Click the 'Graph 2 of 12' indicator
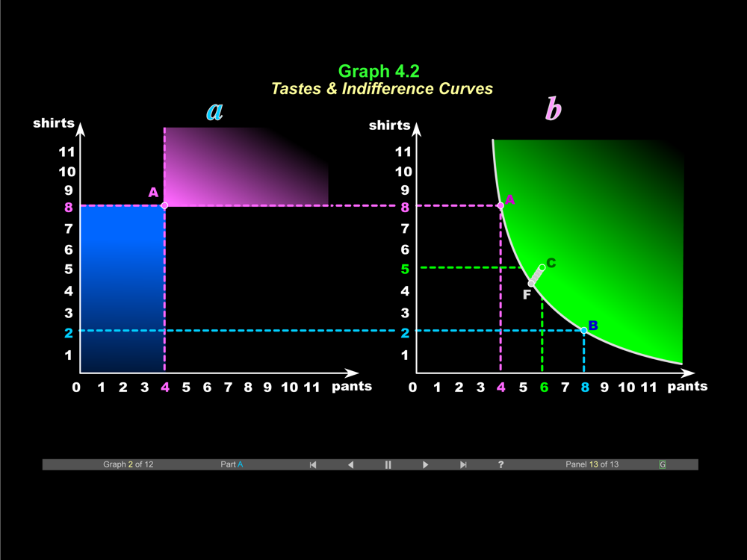747x560 pixels. (128, 464)
